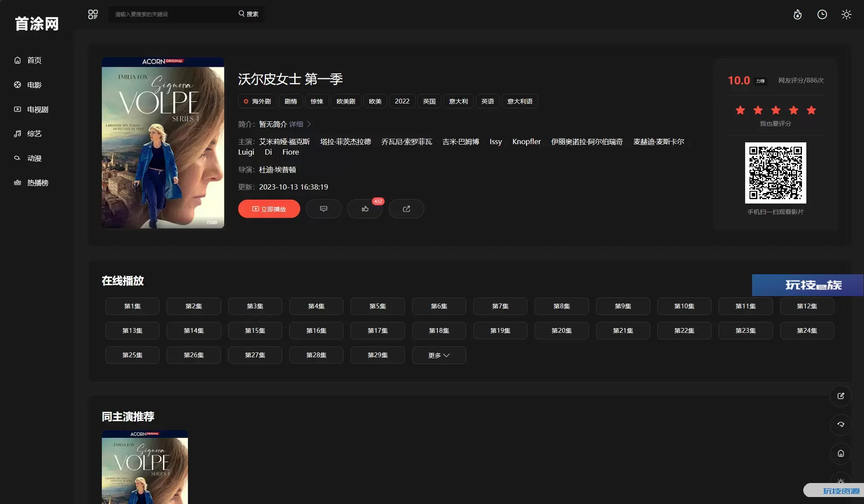Image resolution: width=864 pixels, height=504 pixels.
Task: Play episode 第25集
Action: 132,355
